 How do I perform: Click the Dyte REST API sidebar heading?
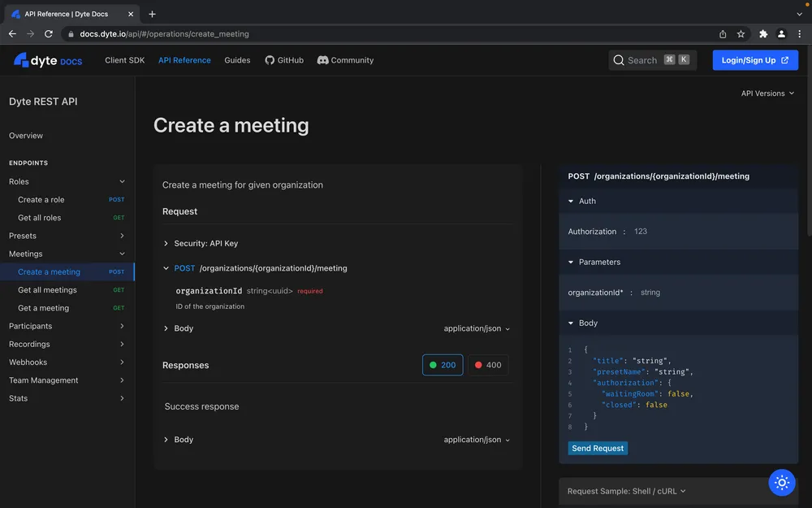(43, 102)
